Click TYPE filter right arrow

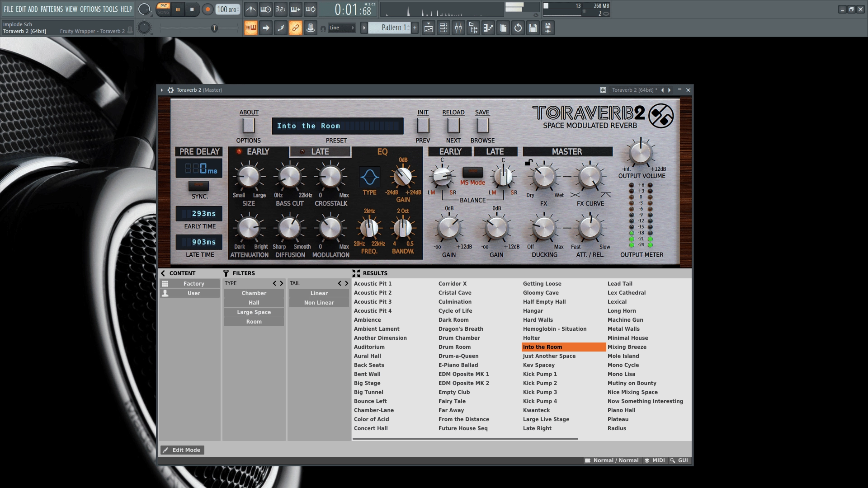pyautogui.click(x=282, y=283)
